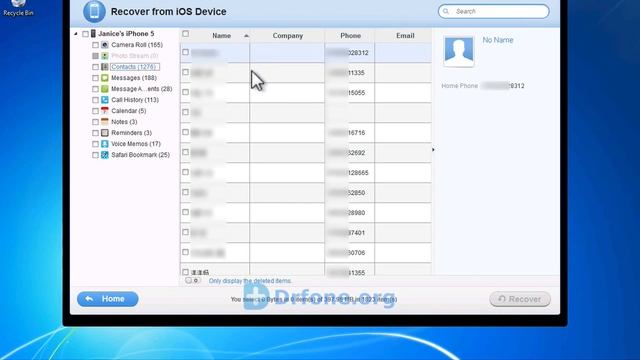Tick the checkbox of the contact ending 30706

[185, 252]
